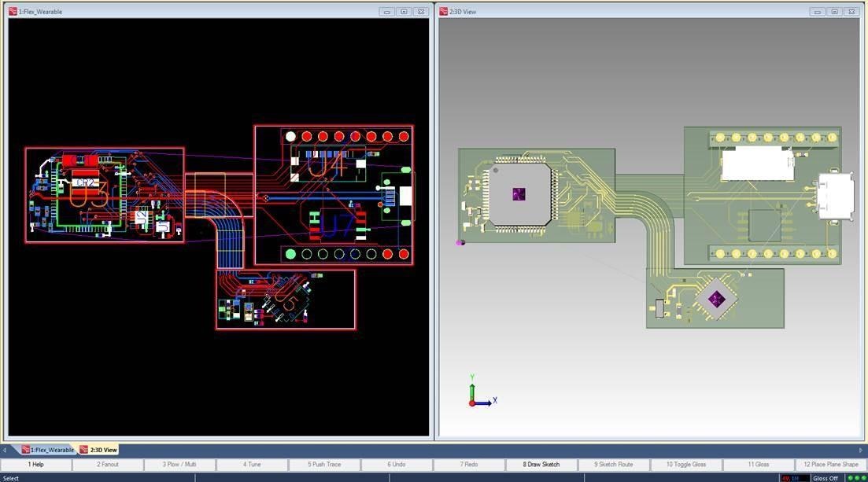Click the Gloss Off status bar indicator
The width and height of the screenshot is (868, 482).
click(x=825, y=477)
